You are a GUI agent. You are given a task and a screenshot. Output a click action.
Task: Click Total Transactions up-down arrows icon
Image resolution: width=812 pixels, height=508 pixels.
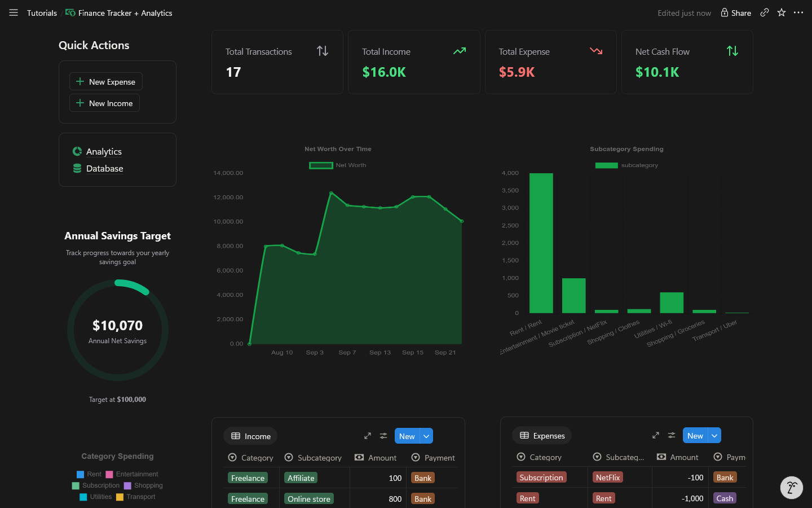click(323, 51)
